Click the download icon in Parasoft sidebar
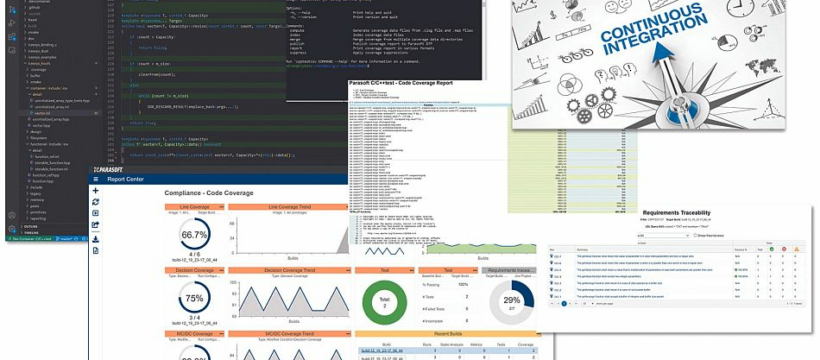The image size is (820, 360). 96,239
